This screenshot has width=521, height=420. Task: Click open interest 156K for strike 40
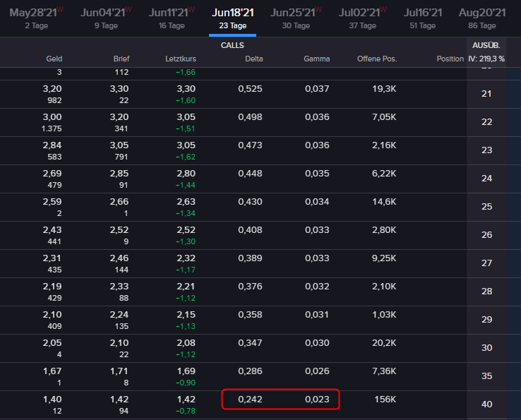click(385, 400)
